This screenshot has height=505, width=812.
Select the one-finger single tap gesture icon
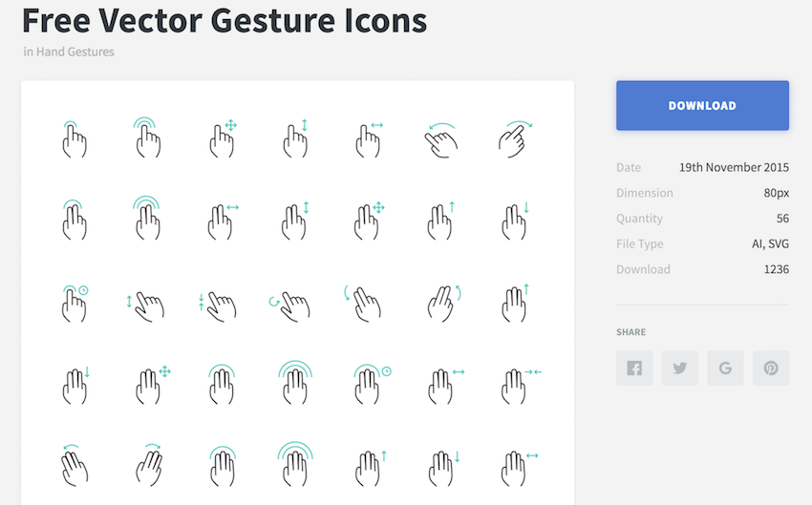[x=74, y=139]
